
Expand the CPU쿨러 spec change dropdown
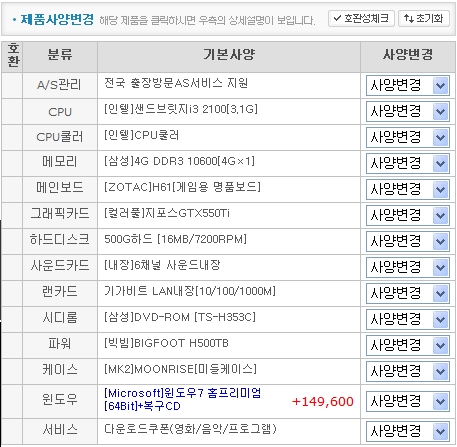click(x=408, y=137)
